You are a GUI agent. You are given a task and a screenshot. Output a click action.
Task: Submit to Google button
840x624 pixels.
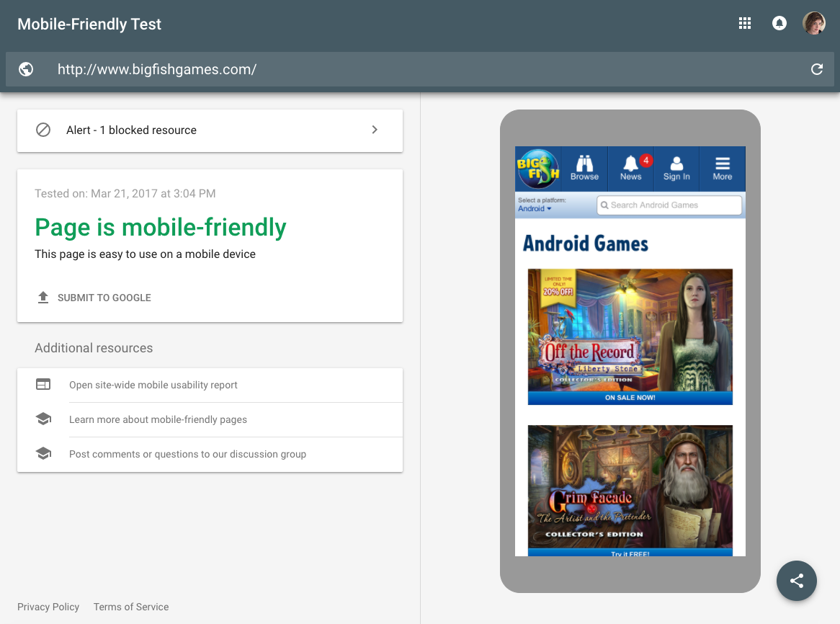click(94, 298)
